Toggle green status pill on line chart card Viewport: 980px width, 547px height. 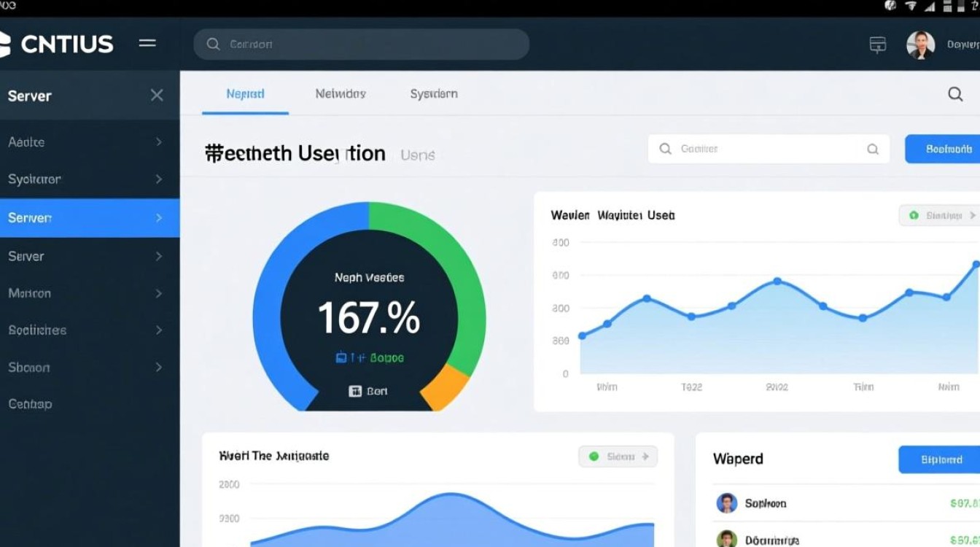(x=940, y=216)
